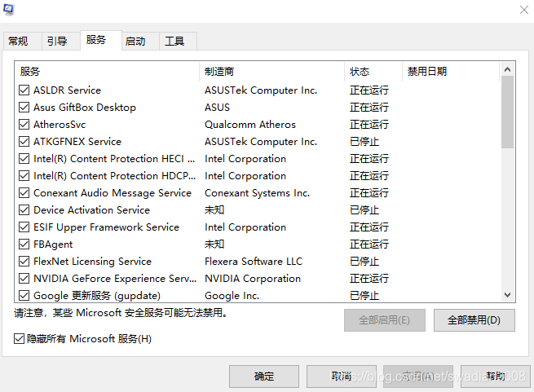
Task: Click 正在运行 status of AtherosSvc
Action: [369, 125]
